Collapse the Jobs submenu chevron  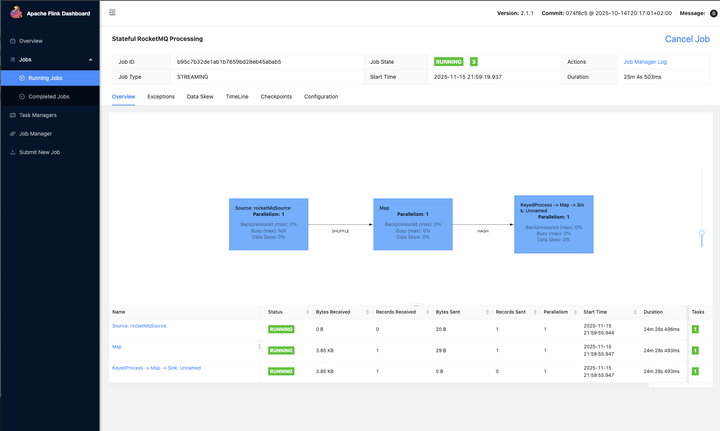point(90,60)
